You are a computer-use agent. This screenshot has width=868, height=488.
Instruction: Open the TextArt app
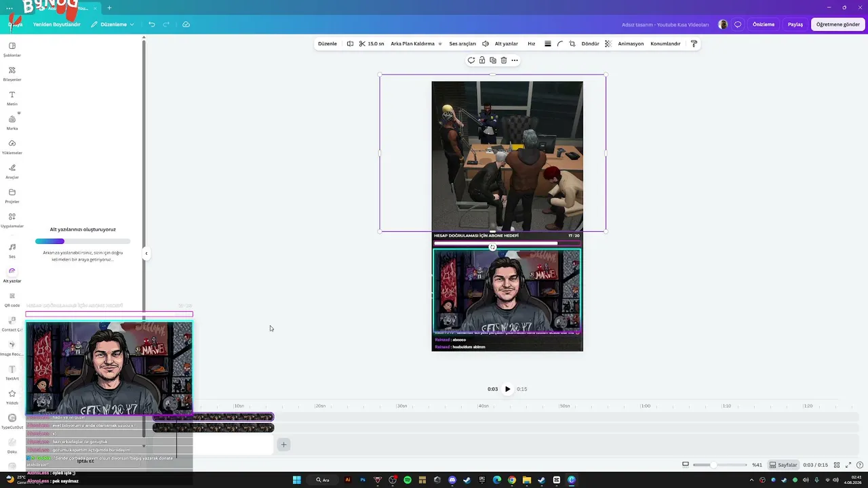12,372
